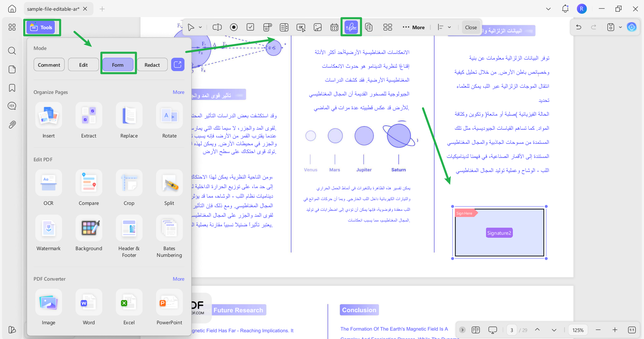
Task: Open the Header & Footer tool
Action: point(129,236)
